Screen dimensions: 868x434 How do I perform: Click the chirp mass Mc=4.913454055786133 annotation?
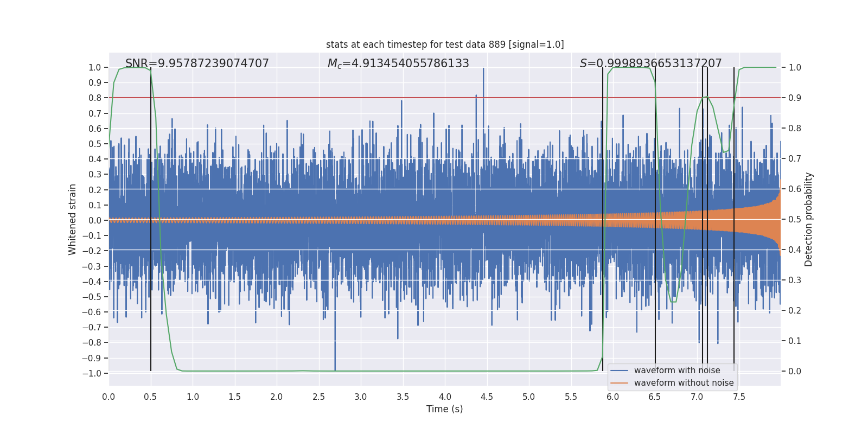pos(398,63)
